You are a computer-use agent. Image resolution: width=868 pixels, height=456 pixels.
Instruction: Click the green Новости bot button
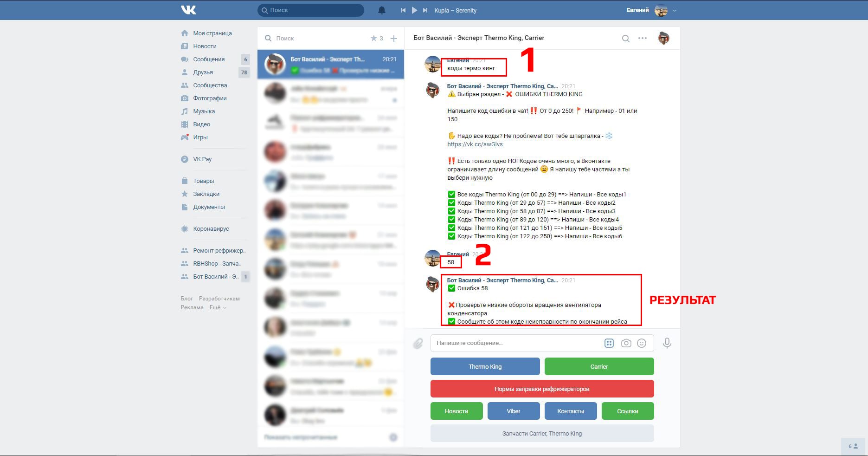point(457,411)
